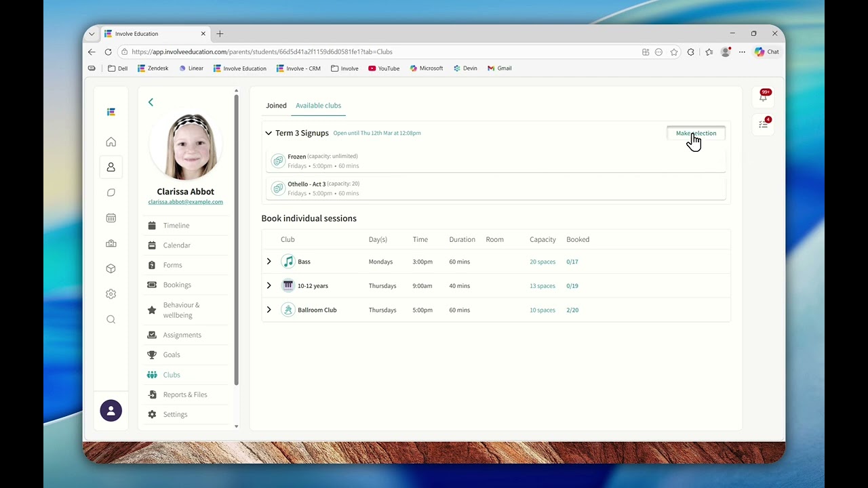Open the Zendesk bookmark
Screen dimensions: 868x488
(153, 68)
